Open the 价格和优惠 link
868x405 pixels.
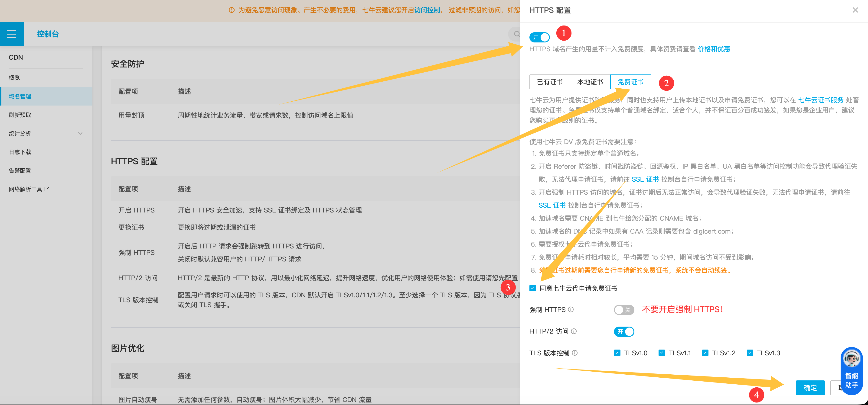point(714,49)
